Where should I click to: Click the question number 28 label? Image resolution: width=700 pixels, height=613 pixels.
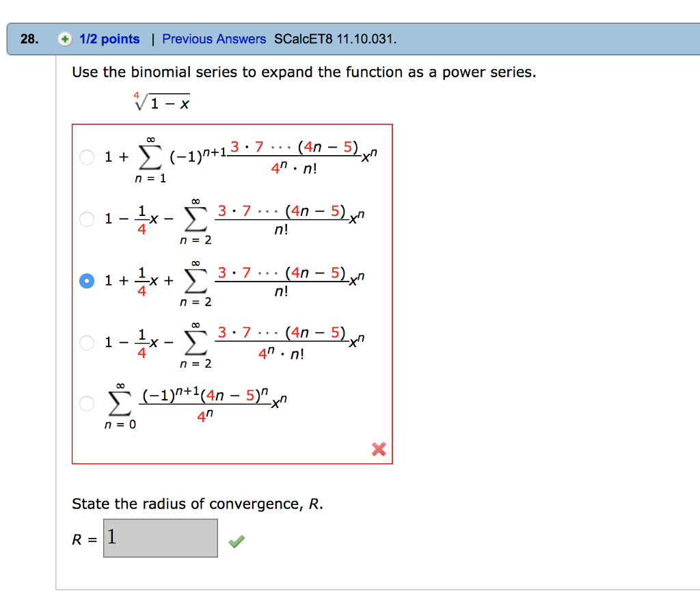(27, 38)
